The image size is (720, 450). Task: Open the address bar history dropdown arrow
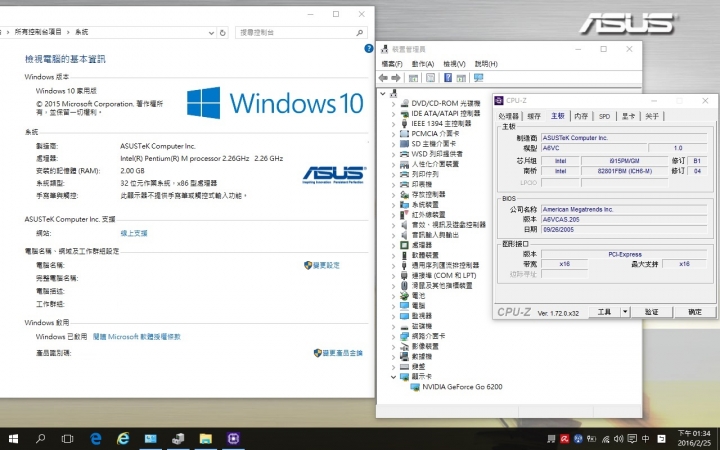[211, 33]
